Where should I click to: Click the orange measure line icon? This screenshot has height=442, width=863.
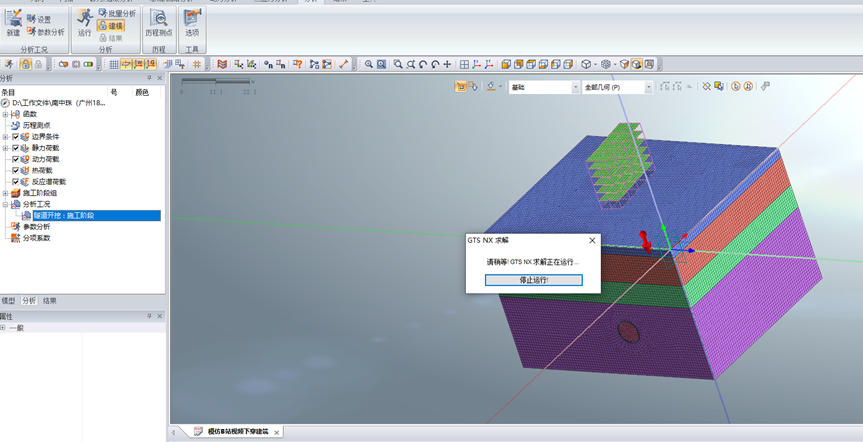344,64
